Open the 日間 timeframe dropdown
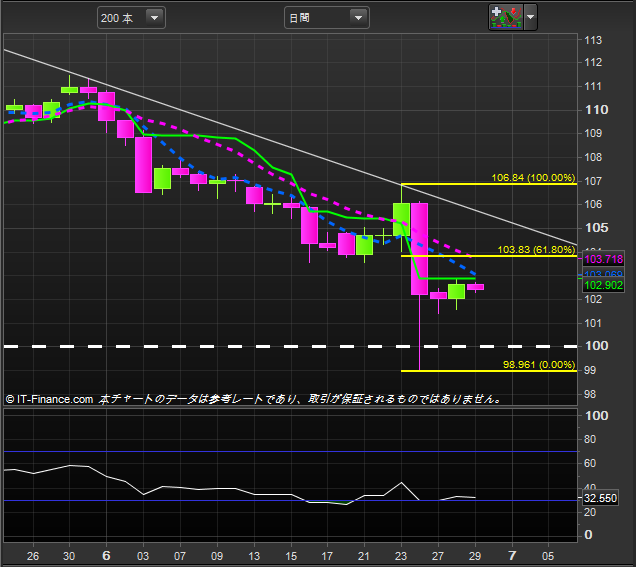The width and height of the screenshot is (636, 567). click(327, 18)
